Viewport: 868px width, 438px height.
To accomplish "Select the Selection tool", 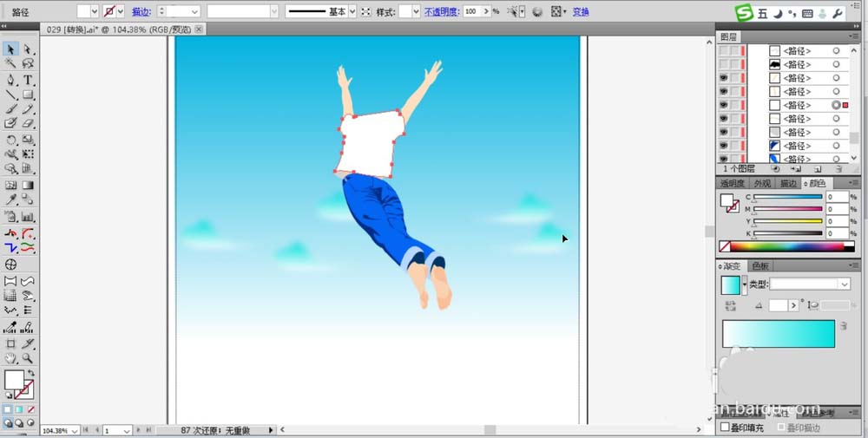I will point(10,50).
